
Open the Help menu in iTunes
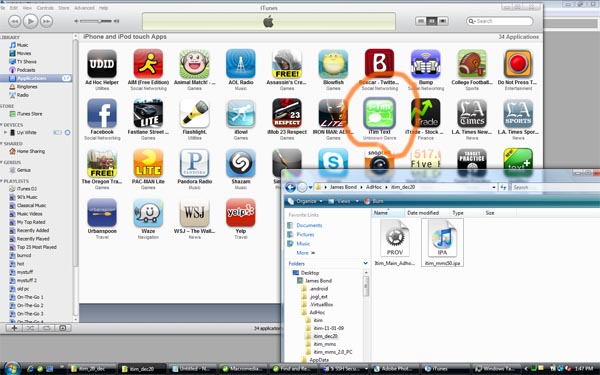click(103, 8)
